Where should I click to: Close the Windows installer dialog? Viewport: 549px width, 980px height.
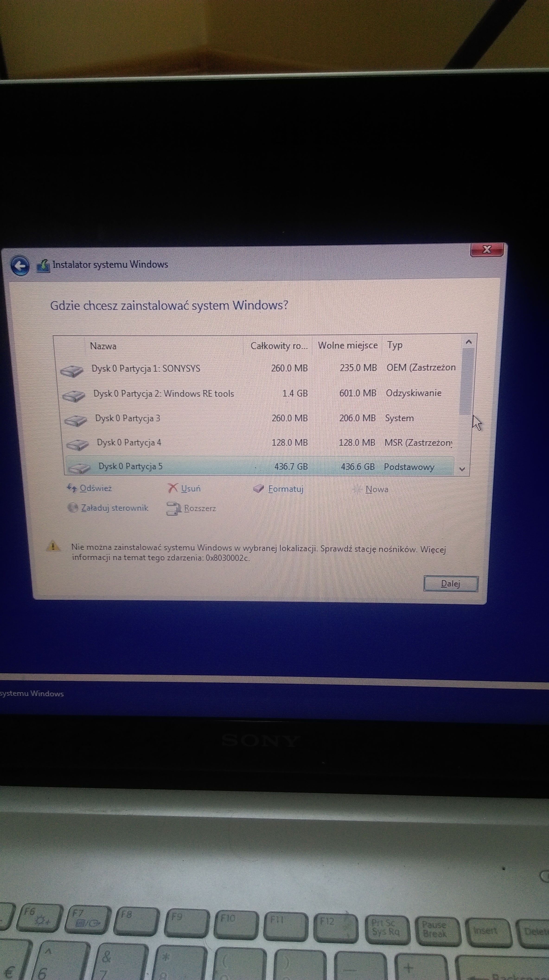(487, 250)
